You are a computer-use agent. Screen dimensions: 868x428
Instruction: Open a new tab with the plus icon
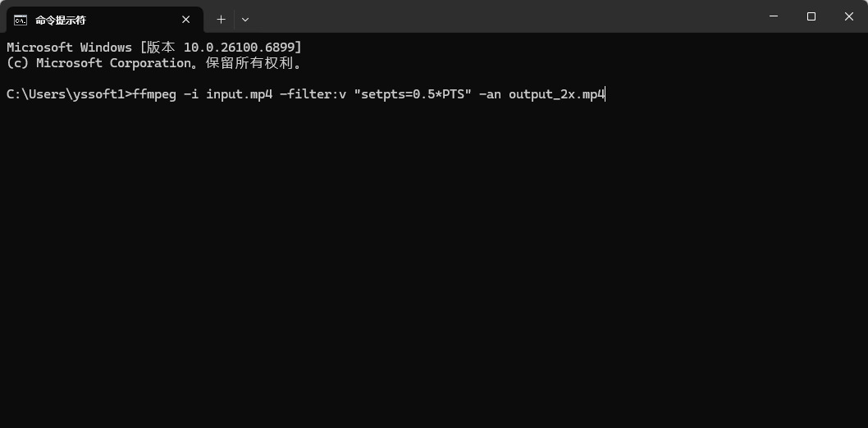pos(221,20)
